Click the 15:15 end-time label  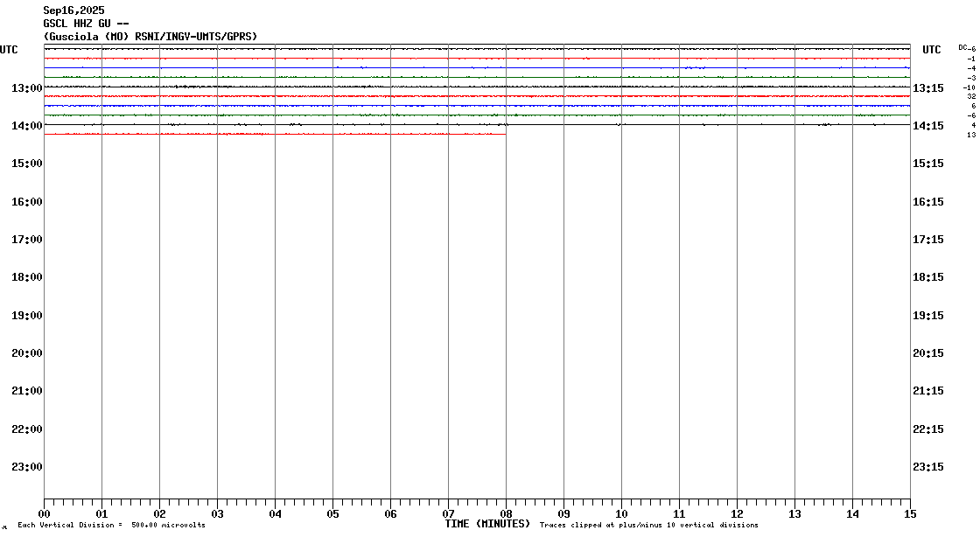coord(928,164)
